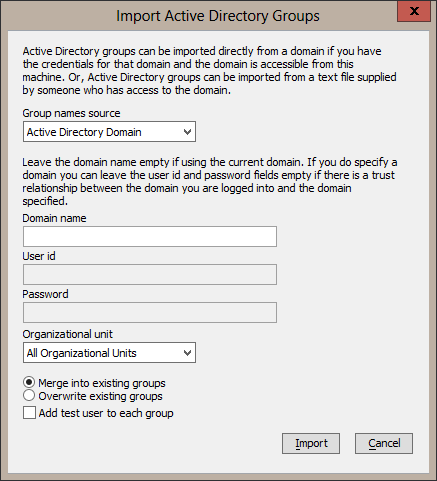437x481 pixels.
Task: Click the Group names source label
Action: point(71,113)
